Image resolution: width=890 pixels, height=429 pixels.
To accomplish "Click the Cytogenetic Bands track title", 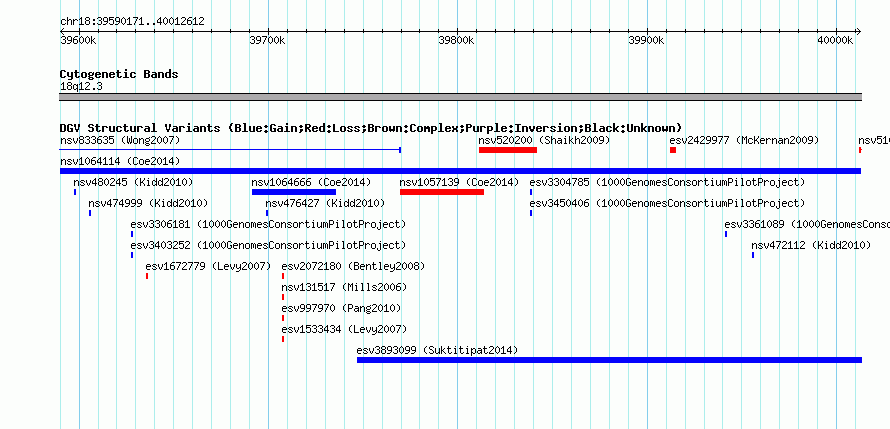I will 119,74.
